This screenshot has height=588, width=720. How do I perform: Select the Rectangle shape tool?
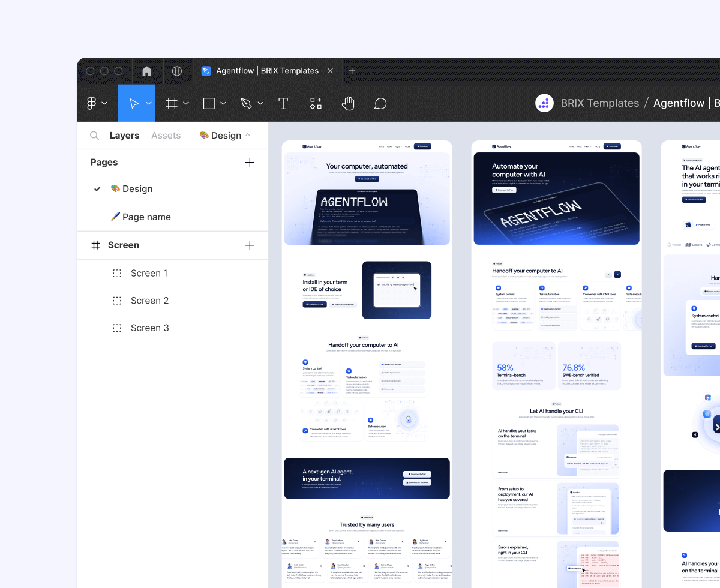click(x=209, y=103)
